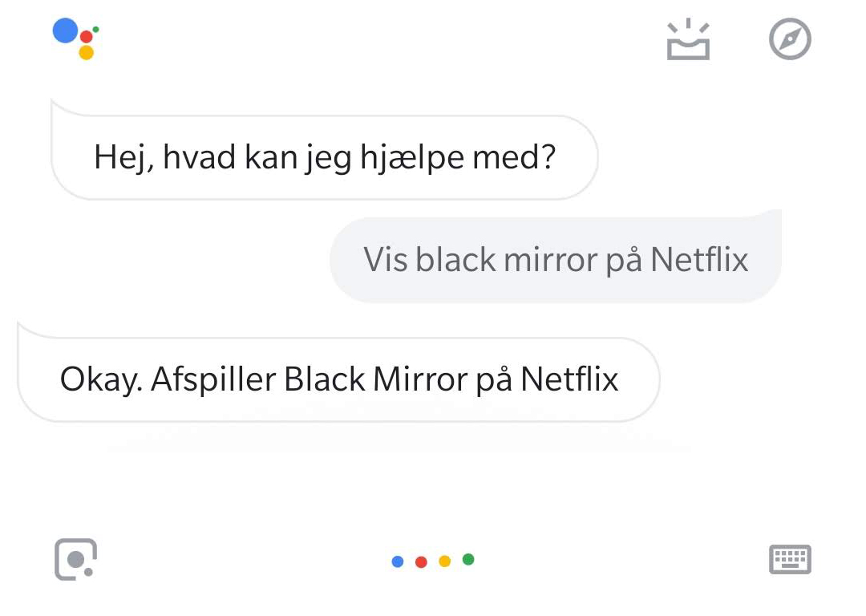Tap the green listening dot at bottom

[x=468, y=560]
